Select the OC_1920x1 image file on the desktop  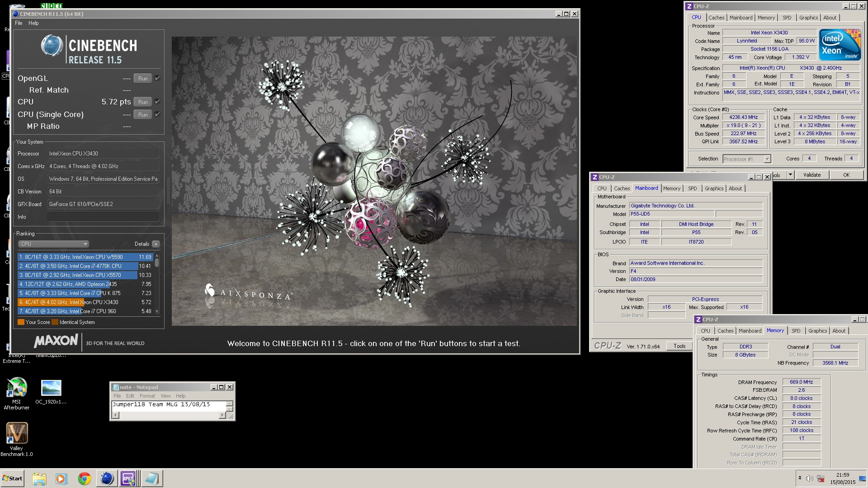click(x=51, y=392)
